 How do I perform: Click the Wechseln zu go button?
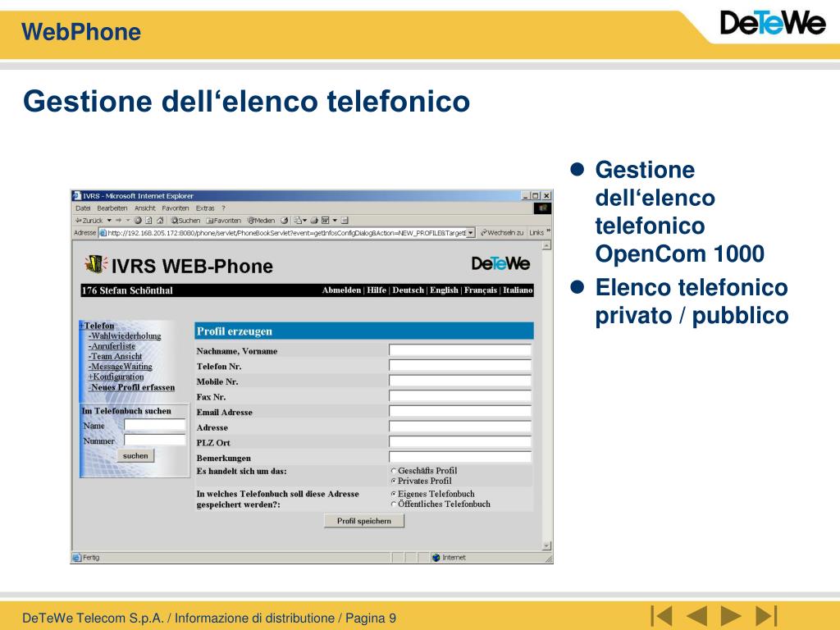pyautogui.click(x=502, y=232)
